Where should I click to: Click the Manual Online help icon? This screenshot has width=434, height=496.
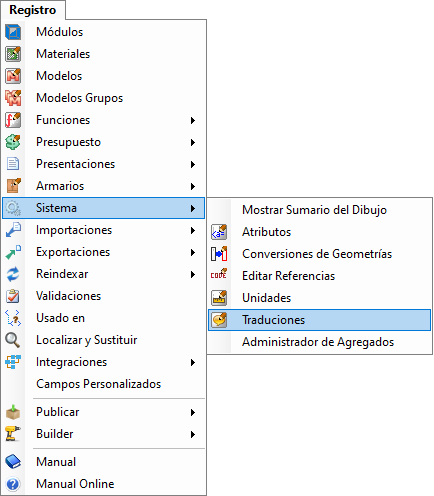point(13,484)
